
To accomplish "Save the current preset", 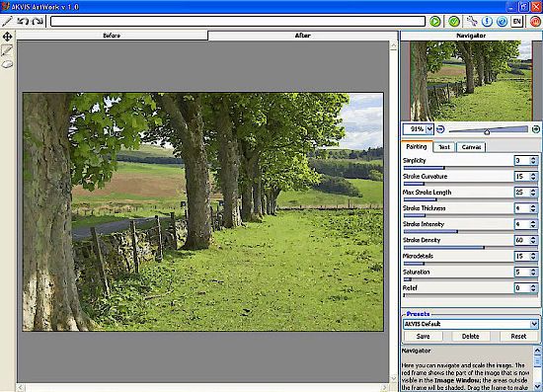I will pyautogui.click(x=424, y=337).
